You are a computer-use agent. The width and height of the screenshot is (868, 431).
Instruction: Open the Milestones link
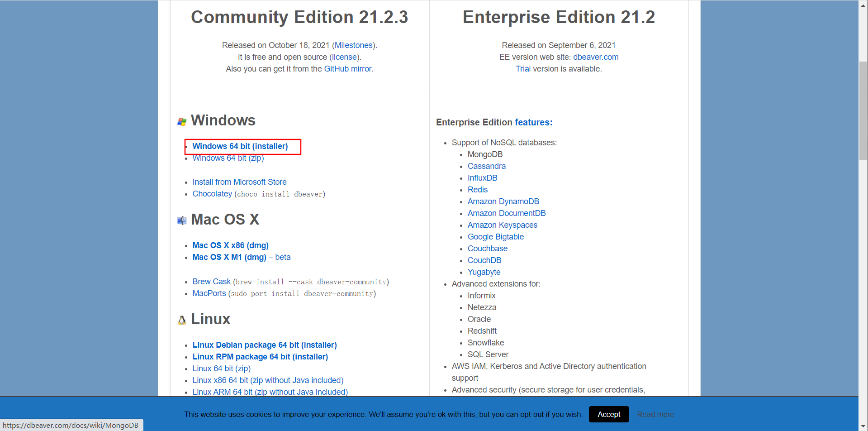353,45
